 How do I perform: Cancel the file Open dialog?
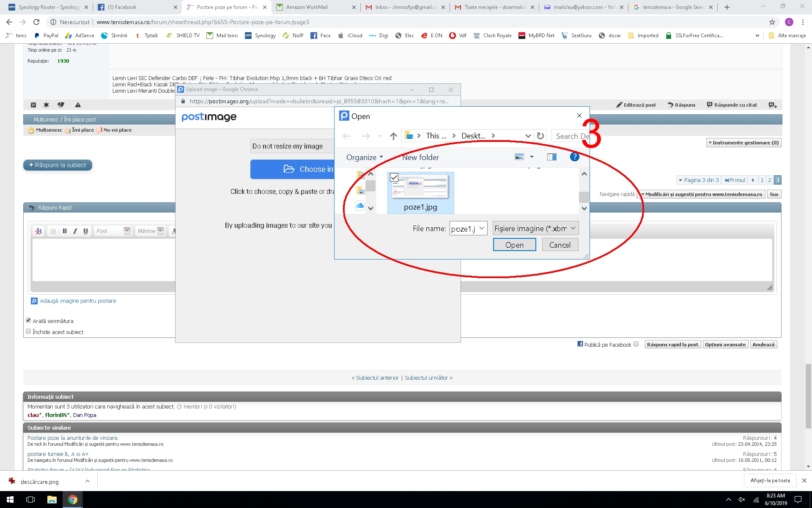560,245
